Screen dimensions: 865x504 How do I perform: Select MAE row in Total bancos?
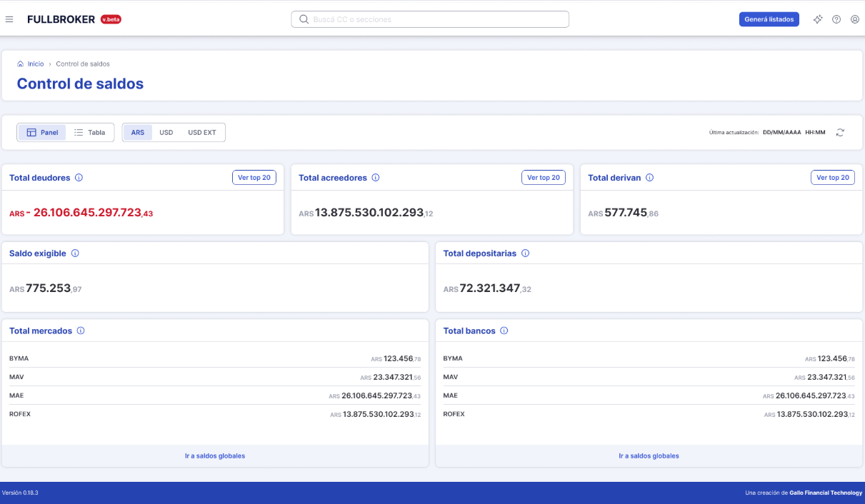[x=649, y=395]
